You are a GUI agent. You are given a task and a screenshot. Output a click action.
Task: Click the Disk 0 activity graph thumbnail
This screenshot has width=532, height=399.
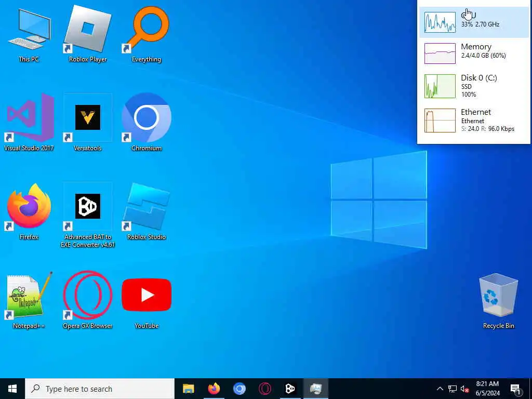click(x=440, y=86)
